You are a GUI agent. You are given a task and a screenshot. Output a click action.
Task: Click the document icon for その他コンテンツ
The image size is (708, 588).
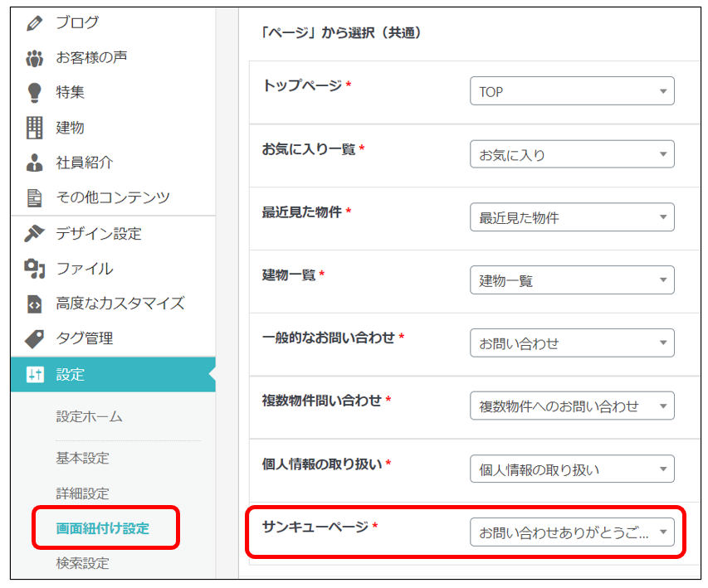[x=34, y=197]
